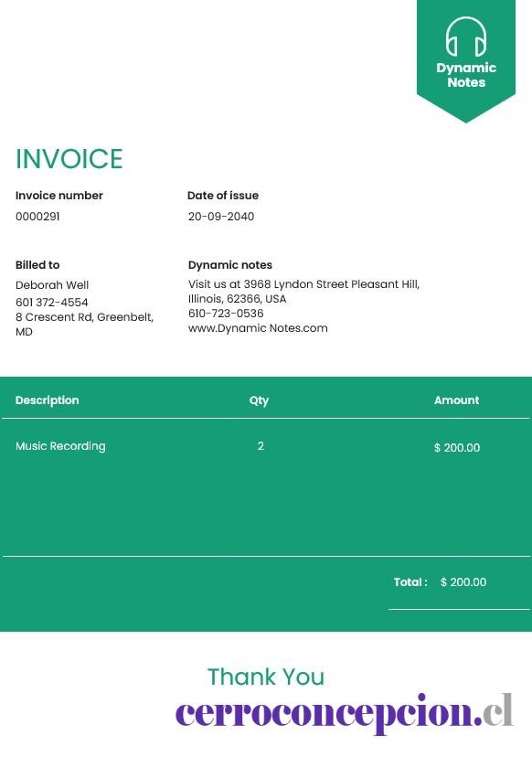Select the Date of issue label

click(222, 196)
